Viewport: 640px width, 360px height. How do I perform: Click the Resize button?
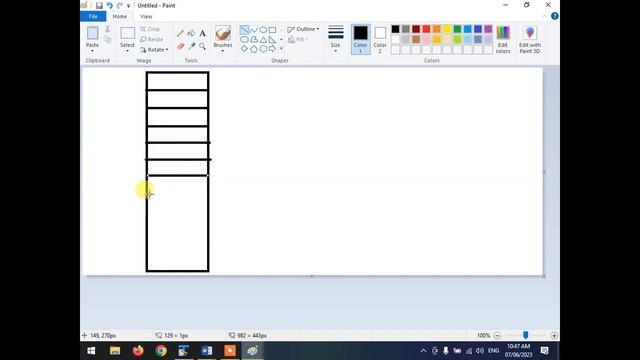(151, 39)
